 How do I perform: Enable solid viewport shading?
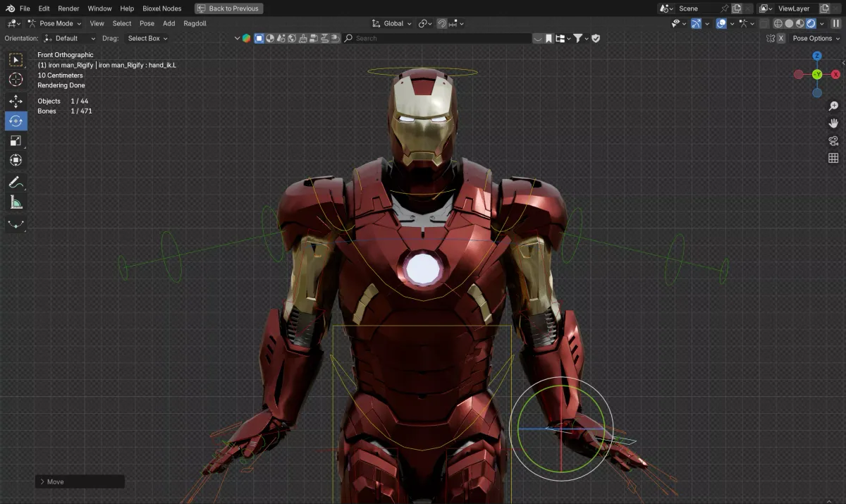pyautogui.click(x=789, y=23)
